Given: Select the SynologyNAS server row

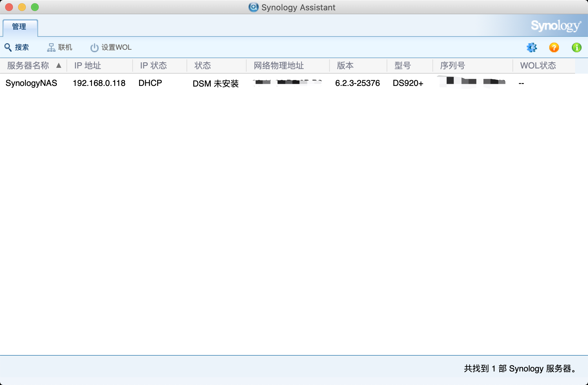Looking at the screenshot, I should pos(287,83).
